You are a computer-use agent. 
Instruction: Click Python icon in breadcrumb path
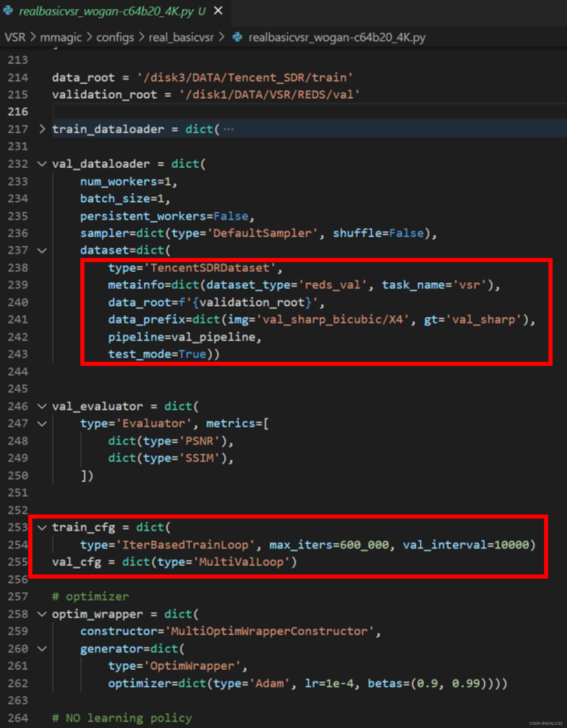(x=237, y=37)
